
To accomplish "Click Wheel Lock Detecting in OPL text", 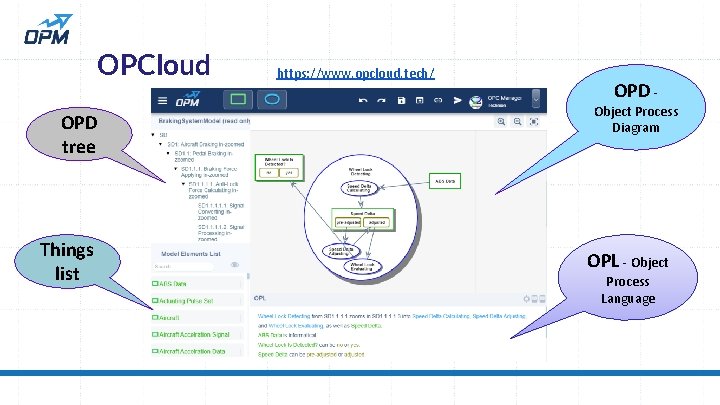I will click(x=284, y=316).
